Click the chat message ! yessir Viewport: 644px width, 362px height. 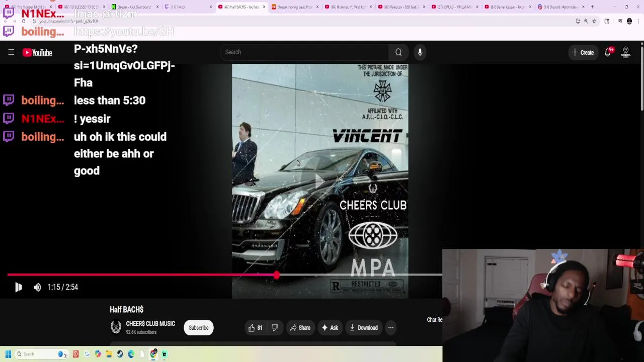click(92, 119)
